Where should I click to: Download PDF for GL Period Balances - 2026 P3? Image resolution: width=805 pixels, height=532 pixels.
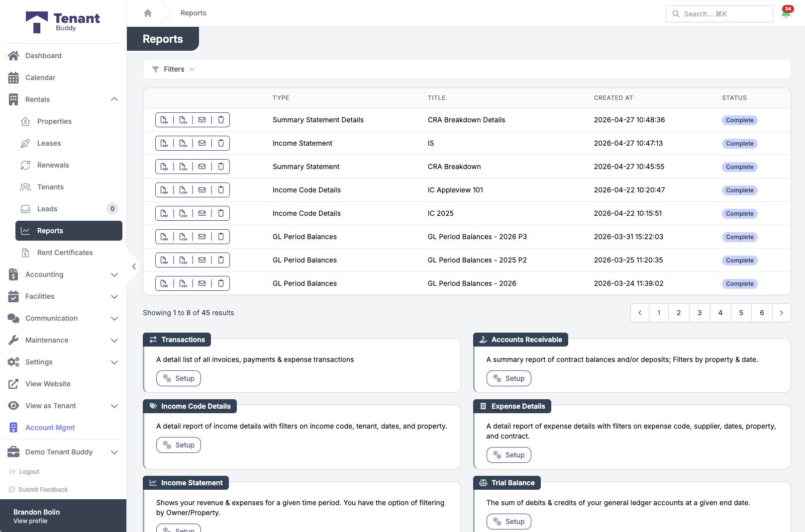pyautogui.click(x=164, y=237)
